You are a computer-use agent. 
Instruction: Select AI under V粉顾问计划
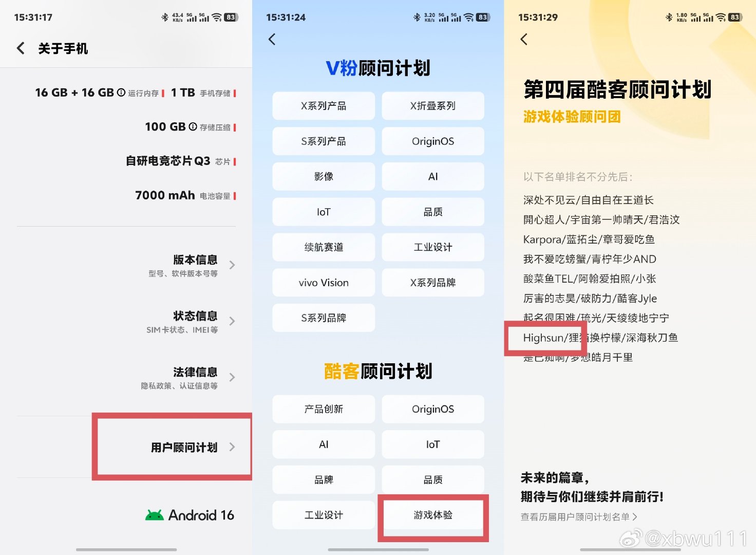point(433,177)
